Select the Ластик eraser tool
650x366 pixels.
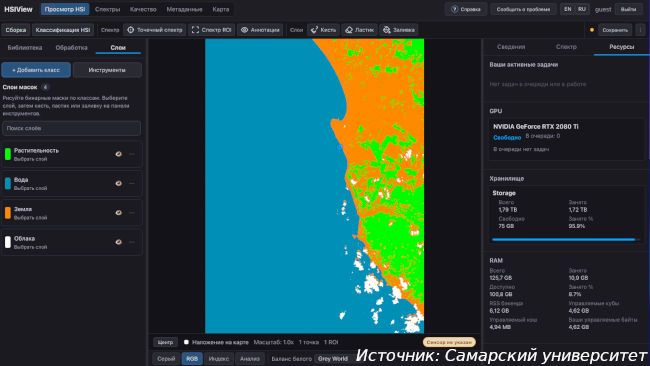pyautogui.click(x=359, y=30)
